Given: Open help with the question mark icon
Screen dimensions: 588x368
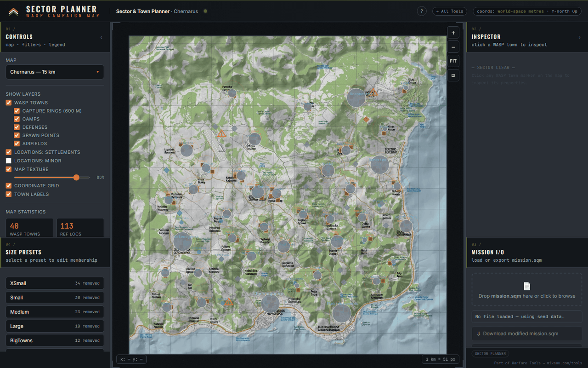Looking at the screenshot, I should point(422,11).
